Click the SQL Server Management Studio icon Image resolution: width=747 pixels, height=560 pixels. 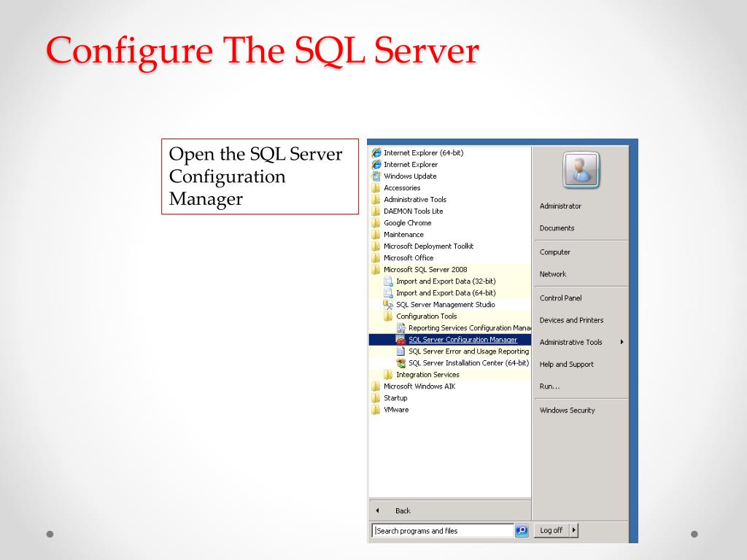(389, 304)
